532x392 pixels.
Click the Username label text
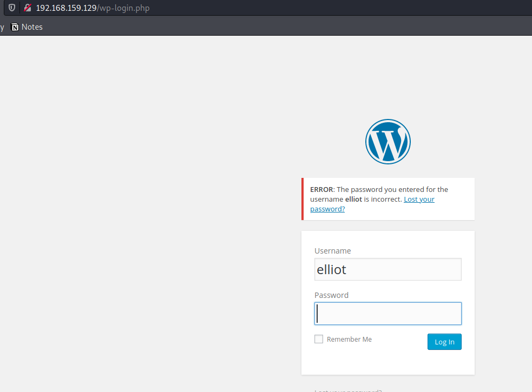point(332,251)
